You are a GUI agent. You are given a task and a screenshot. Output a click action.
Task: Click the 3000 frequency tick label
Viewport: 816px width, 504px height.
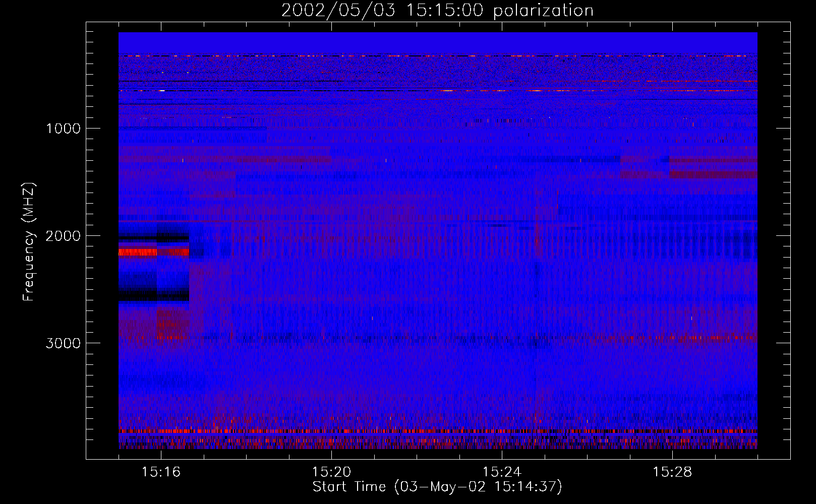[63, 343]
